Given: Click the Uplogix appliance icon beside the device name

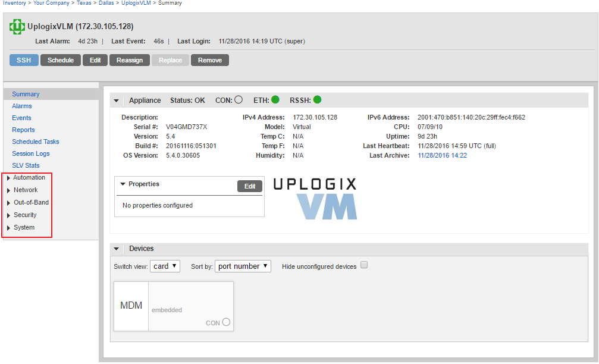Looking at the screenshot, I should 16,26.
